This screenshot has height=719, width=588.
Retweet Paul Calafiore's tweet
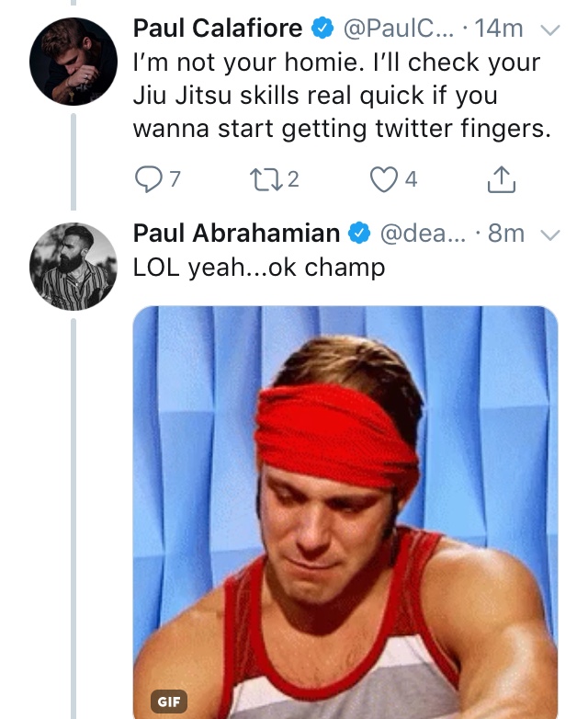pyautogui.click(x=262, y=179)
